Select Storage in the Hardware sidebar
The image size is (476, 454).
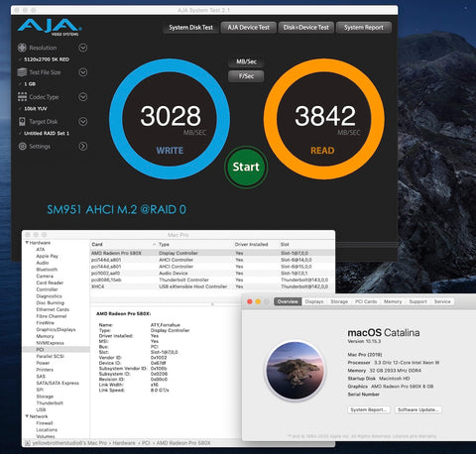45,397
